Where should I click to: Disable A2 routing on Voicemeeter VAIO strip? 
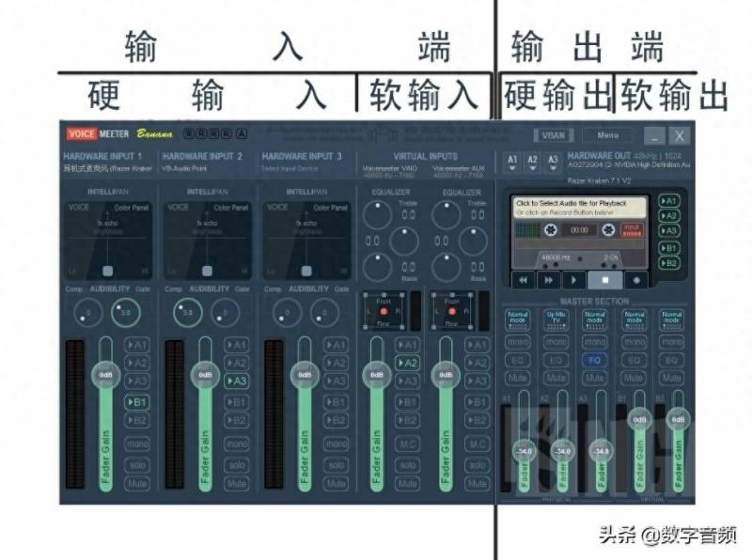tap(407, 363)
